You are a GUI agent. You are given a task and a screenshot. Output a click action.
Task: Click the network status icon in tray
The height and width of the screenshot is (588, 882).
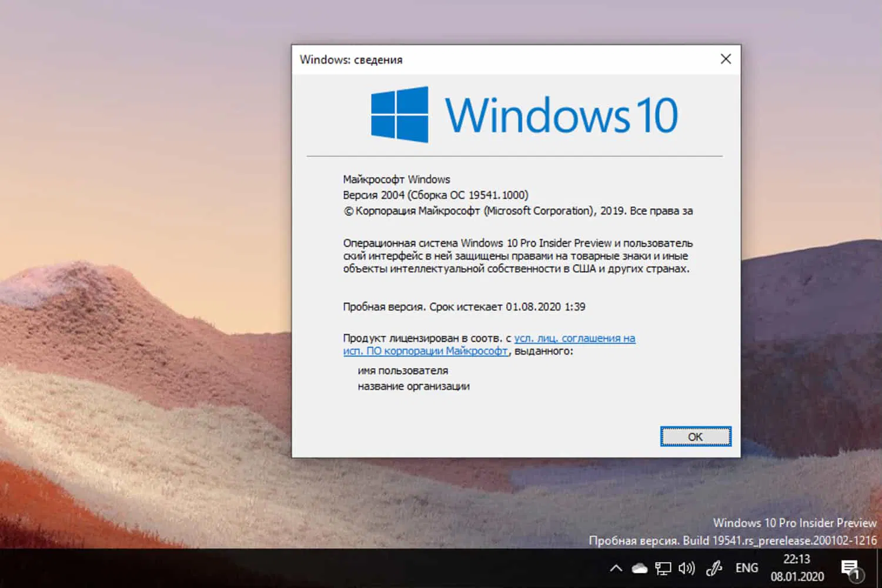(663, 568)
